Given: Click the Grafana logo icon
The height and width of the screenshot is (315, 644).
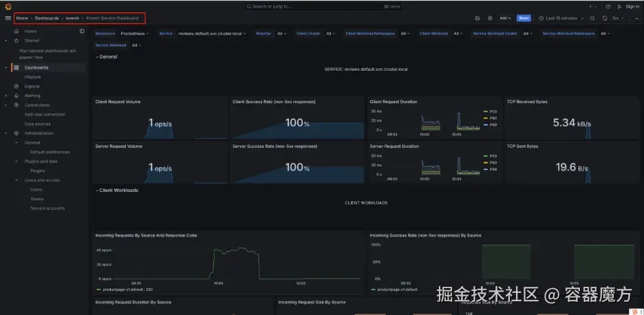Looking at the screenshot, I should 8,7.
